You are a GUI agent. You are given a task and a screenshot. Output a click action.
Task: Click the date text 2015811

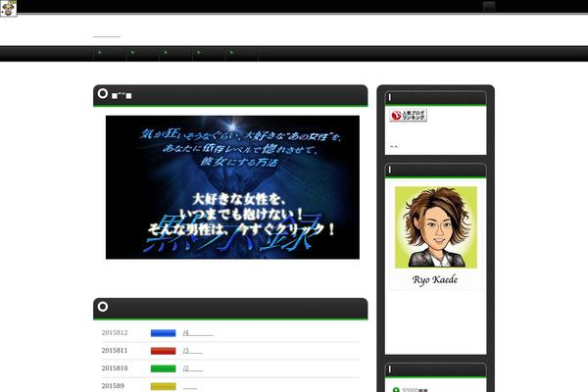pyautogui.click(x=115, y=351)
